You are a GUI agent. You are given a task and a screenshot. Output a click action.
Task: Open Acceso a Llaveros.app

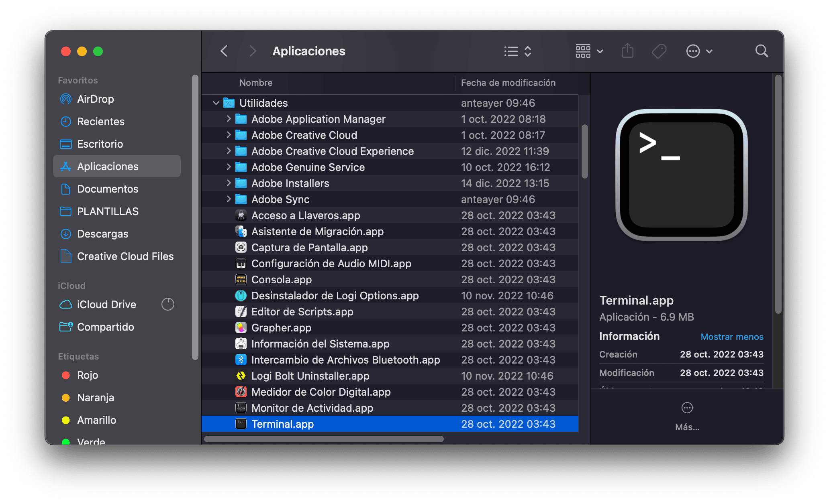[x=306, y=215]
